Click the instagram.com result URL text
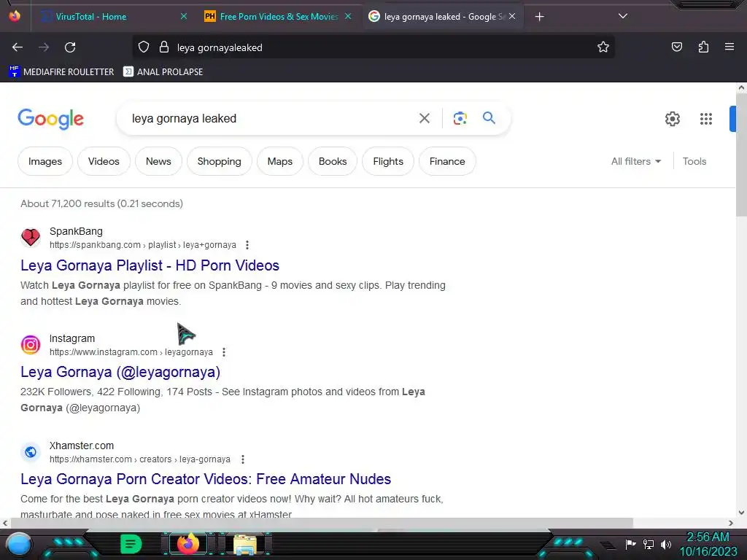 (131, 352)
